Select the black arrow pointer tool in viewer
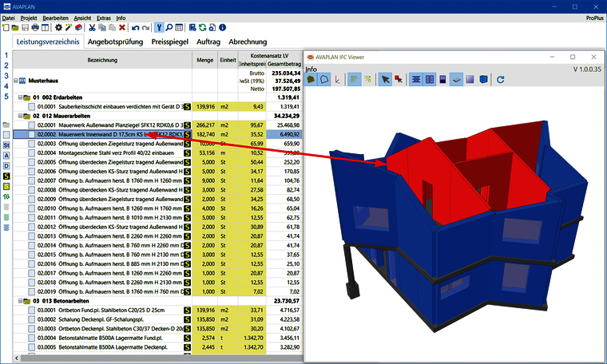The height and width of the screenshot is (364, 607). click(385, 80)
